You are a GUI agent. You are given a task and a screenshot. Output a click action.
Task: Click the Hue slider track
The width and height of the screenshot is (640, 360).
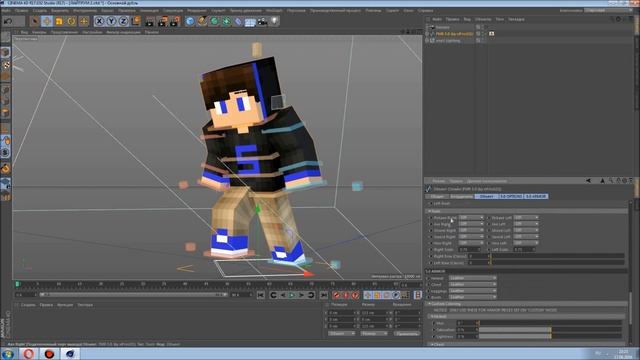(x=550, y=323)
